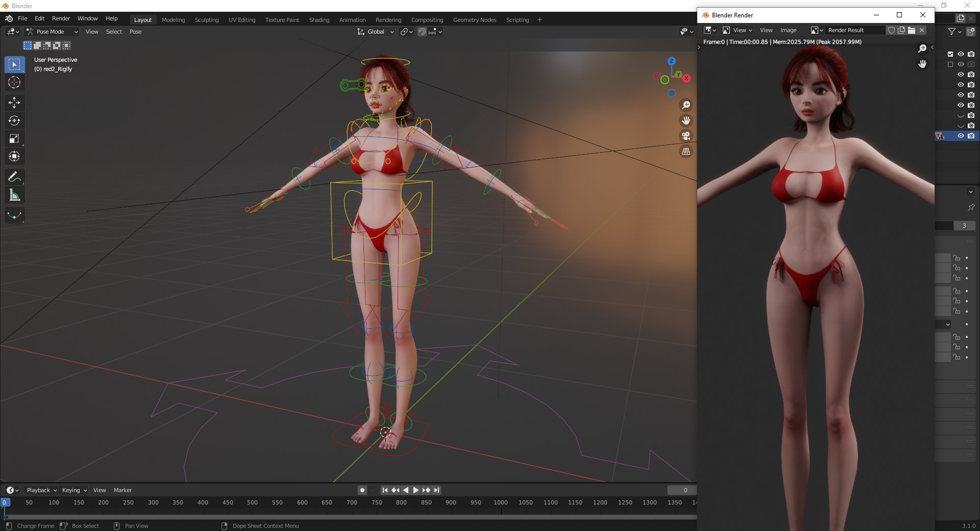This screenshot has height=531, width=980.
Task: Check the second unchecked collection checkbox
Action: point(950,64)
